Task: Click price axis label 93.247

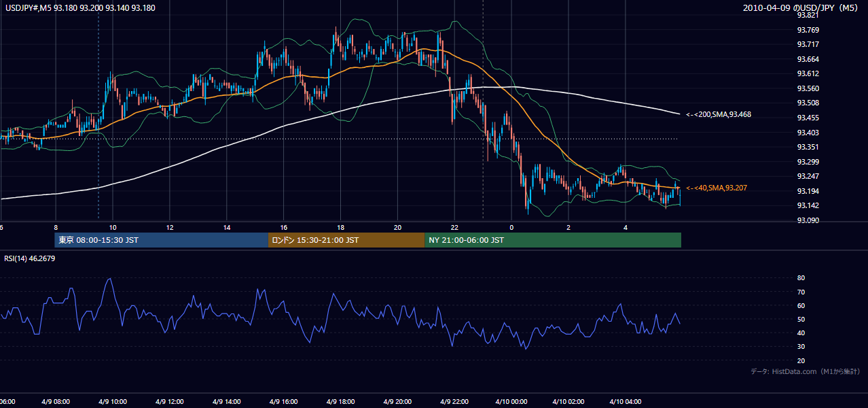Action: 808,176
